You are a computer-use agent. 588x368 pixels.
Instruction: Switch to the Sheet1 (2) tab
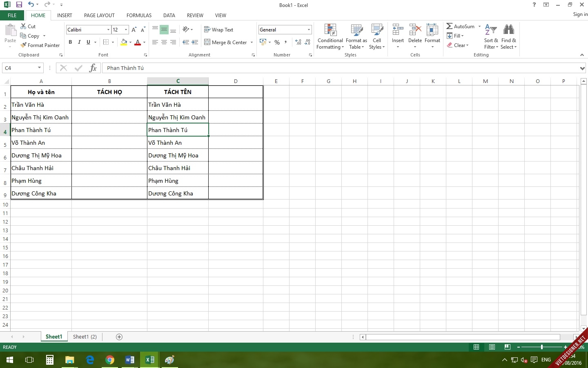point(85,337)
